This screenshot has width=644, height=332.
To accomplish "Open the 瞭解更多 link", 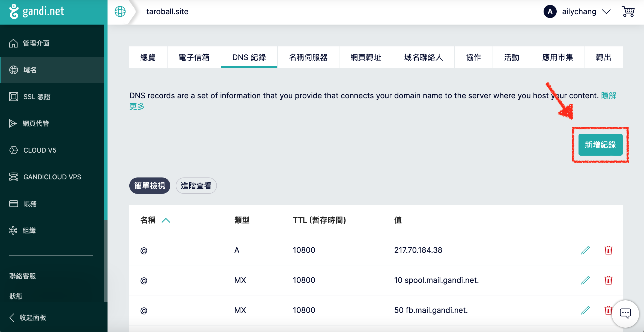I will pyautogui.click(x=609, y=96).
